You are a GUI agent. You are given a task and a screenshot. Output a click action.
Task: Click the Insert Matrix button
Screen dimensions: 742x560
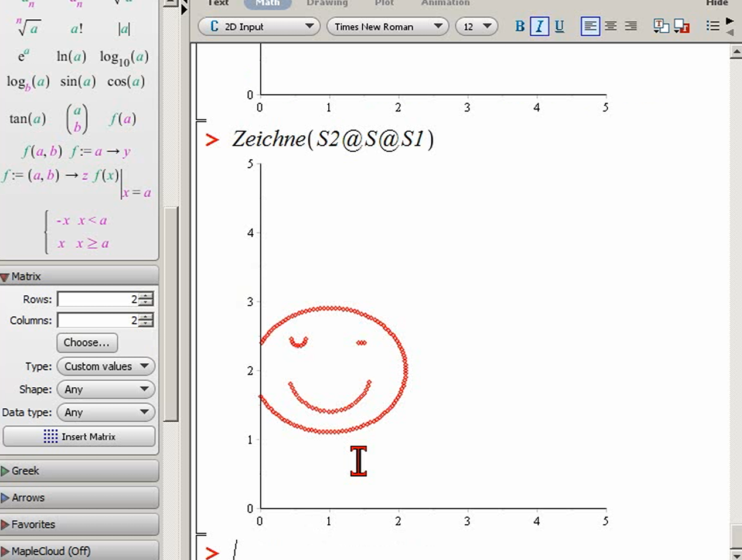79,436
